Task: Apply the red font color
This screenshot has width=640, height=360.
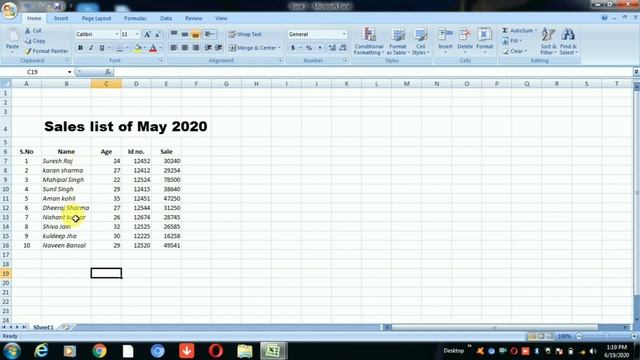Action: 153,48
